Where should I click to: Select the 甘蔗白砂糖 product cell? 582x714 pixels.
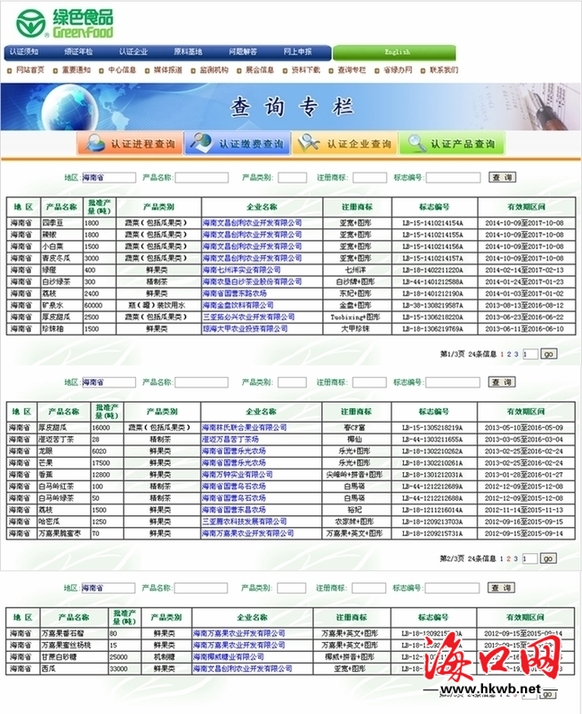point(74,657)
